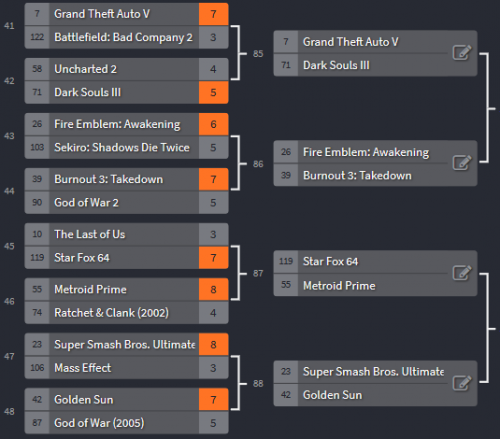Click orange score 6 for Fire Emblem: Awakening

pos(213,124)
